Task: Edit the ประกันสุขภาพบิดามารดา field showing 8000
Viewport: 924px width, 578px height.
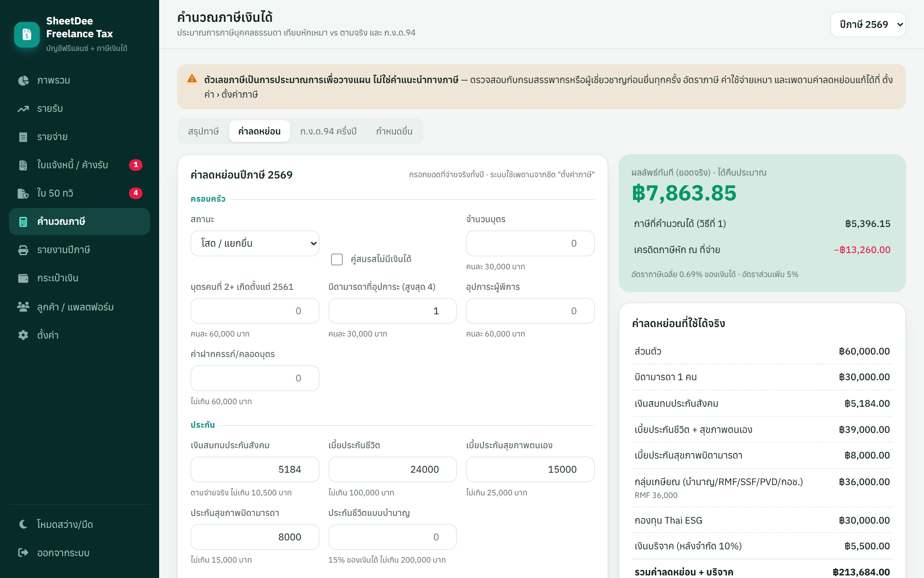Action: [x=255, y=537]
